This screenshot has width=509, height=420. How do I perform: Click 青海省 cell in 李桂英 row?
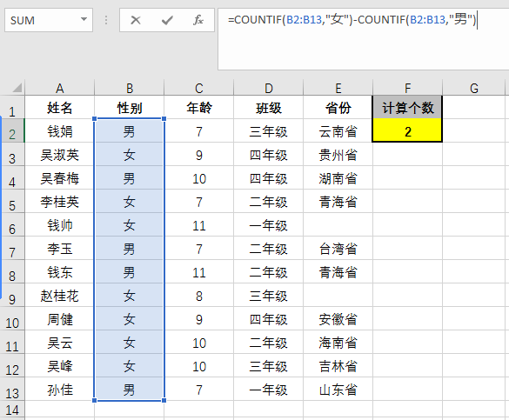[x=338, y=202]
